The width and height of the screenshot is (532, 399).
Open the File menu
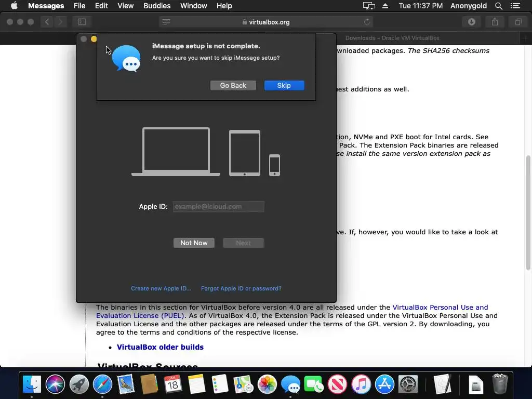(x=79, y=6)
